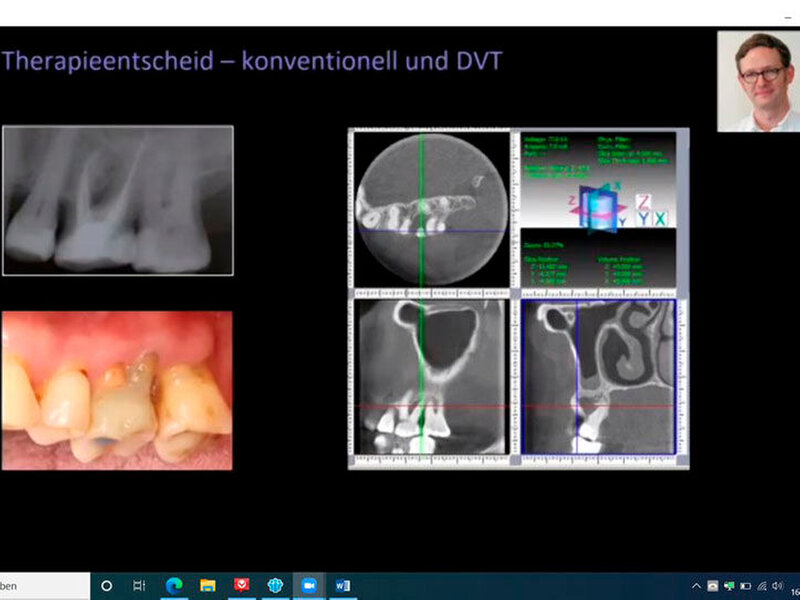Click the bottom-right CBCT view with blue border
Viewport: 800px width, 600px height.
598,378
